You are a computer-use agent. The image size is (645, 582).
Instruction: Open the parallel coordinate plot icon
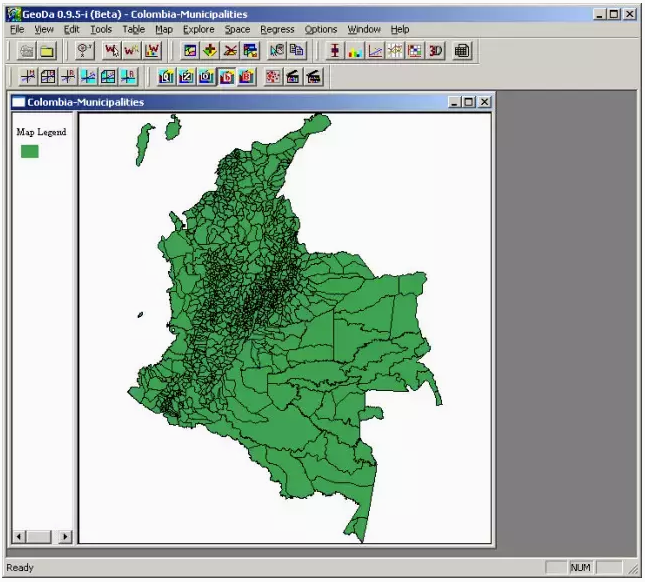395,51
